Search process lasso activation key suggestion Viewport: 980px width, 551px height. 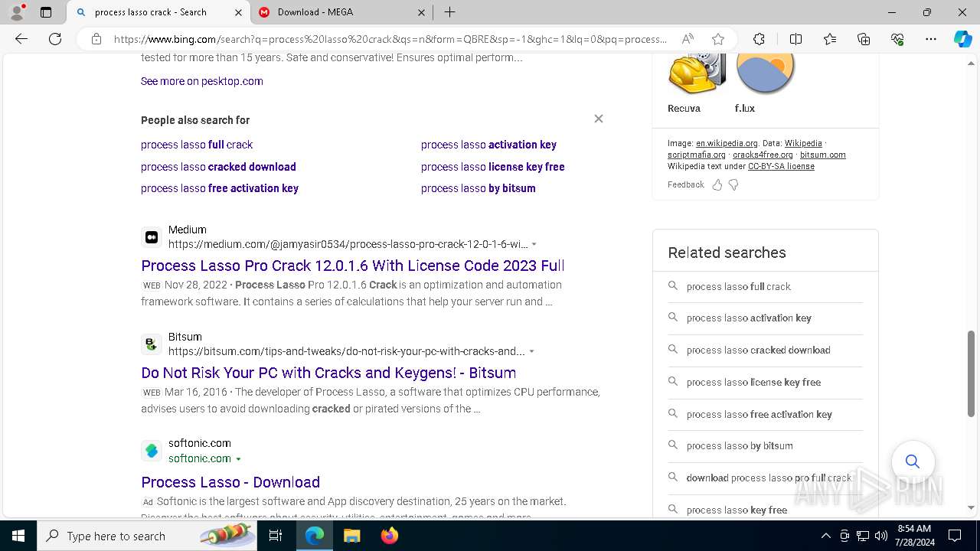[488, 145]
